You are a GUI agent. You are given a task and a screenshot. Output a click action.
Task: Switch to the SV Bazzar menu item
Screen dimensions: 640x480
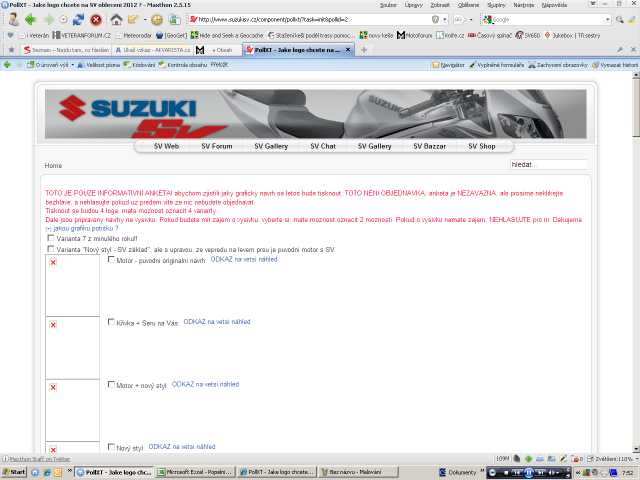tap(429, 146)
